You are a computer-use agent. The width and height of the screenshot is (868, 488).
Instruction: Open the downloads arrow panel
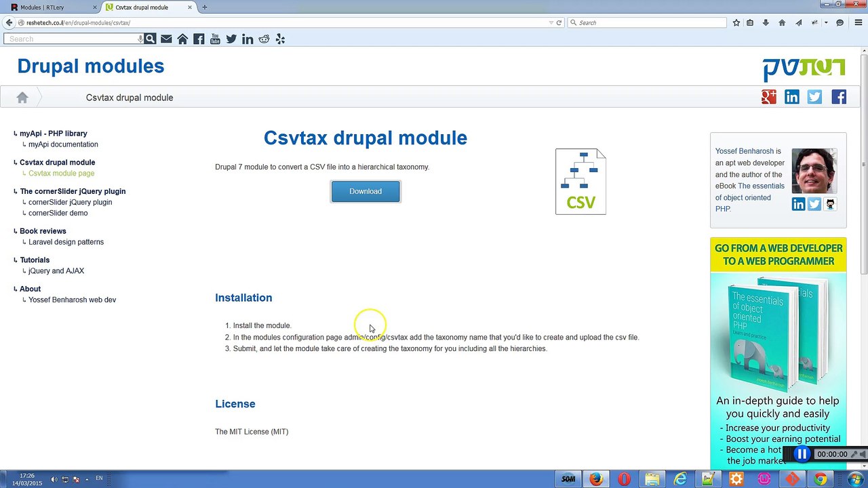(x=766, y=22)
